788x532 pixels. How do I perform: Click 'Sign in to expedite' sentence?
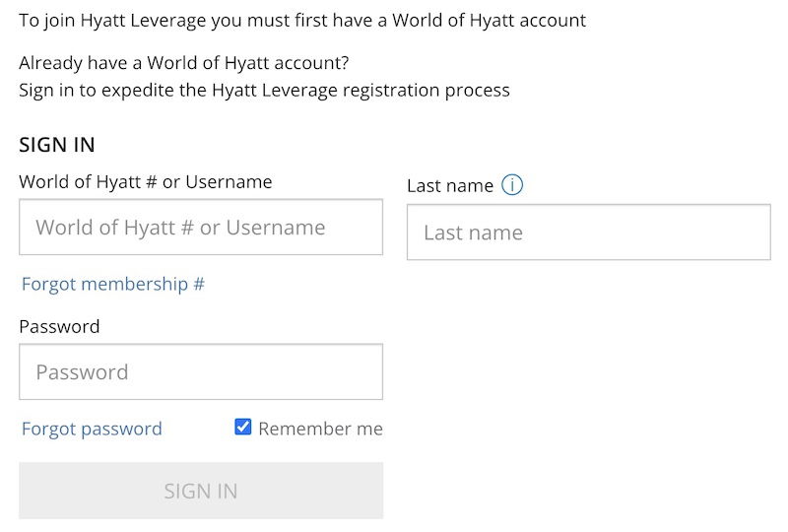click(x=264, y=91)
